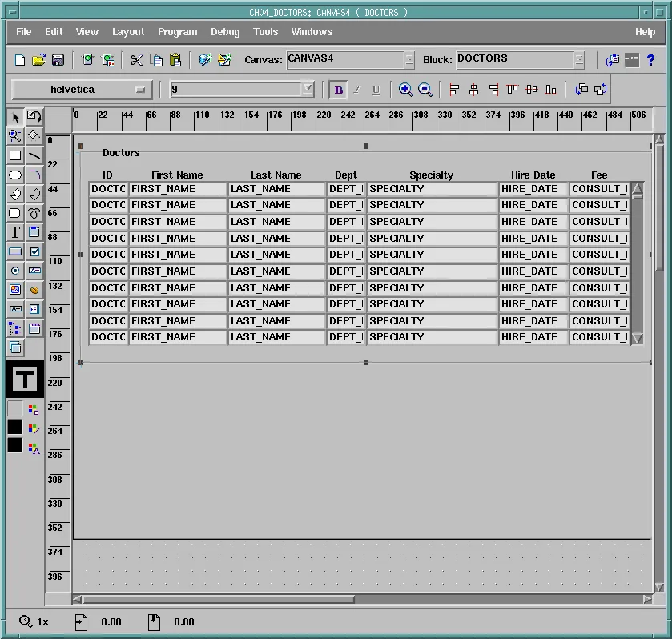Select the arrow Select tool in palette
Viewport: 672px width, 639px height.
click(15, 117)
